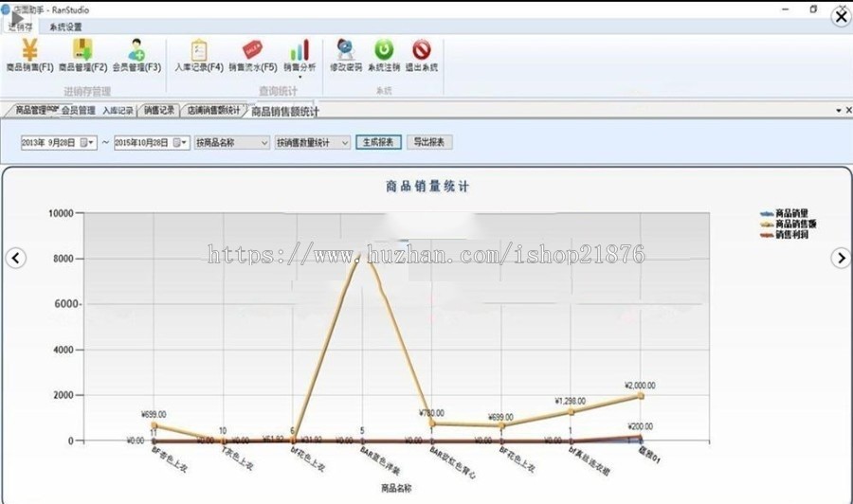
Task: Open calendar of start date 2013年9月28日
Action: click(86, 142)
